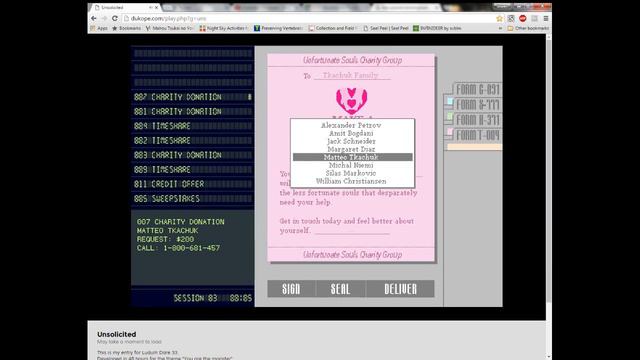This screenshot has width=640, height=360.
Task: Choose Michal Niemi from name list
Action: coord(352,165)
